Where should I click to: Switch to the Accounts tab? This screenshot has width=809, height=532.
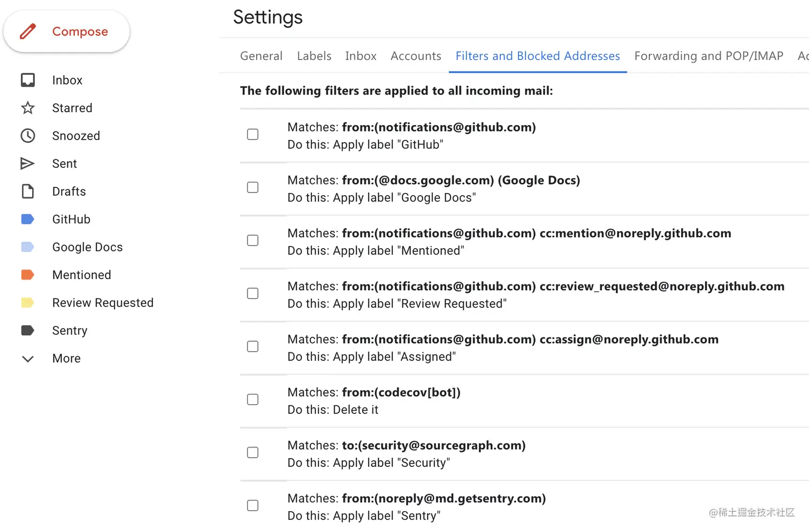(x=416, y=56)
